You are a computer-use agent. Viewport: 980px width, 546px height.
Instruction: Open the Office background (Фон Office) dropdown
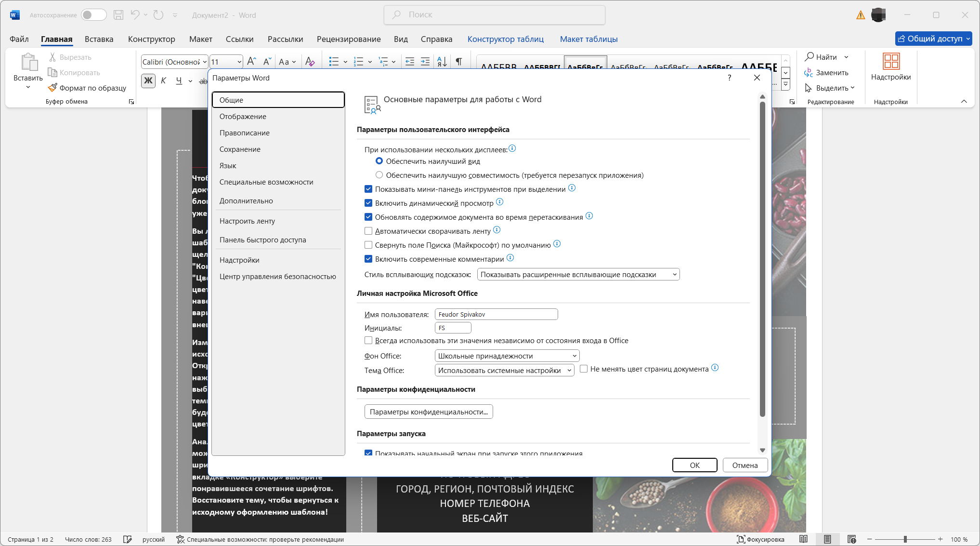point(507,356)
